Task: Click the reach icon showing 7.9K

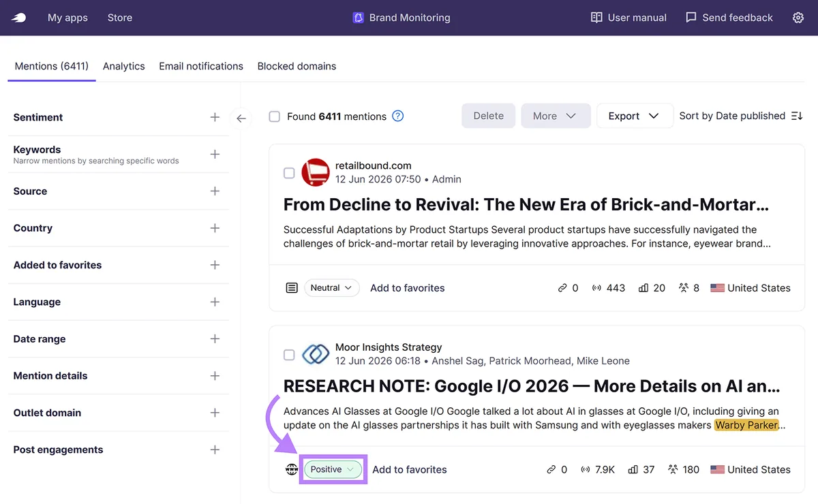Action: [586, 469]
